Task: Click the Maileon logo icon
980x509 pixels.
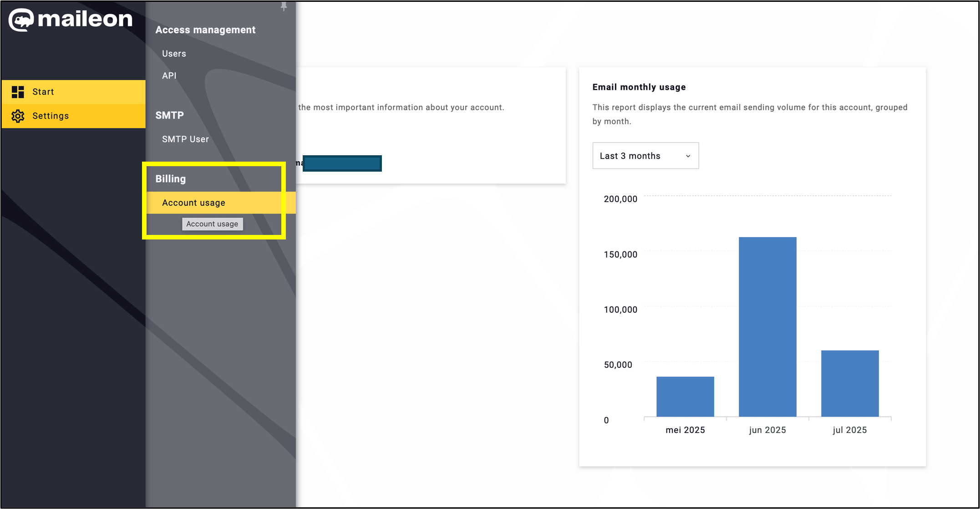Action: point(21,20)
